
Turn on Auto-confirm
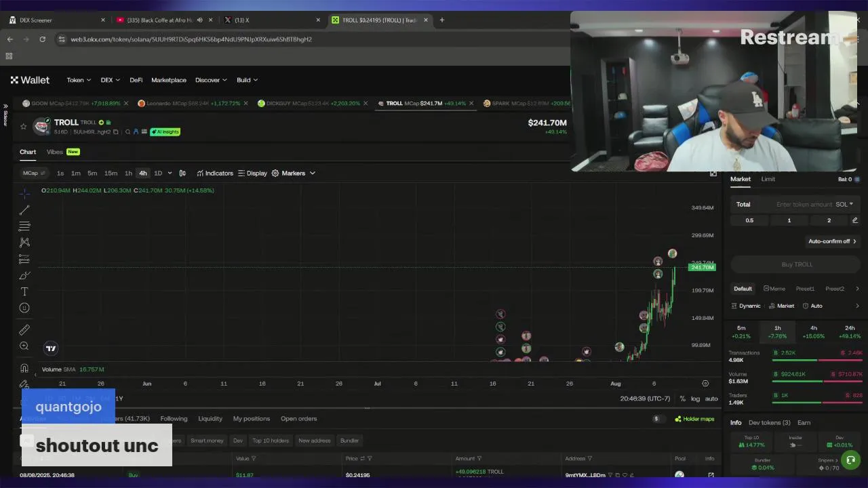(832, 241)
